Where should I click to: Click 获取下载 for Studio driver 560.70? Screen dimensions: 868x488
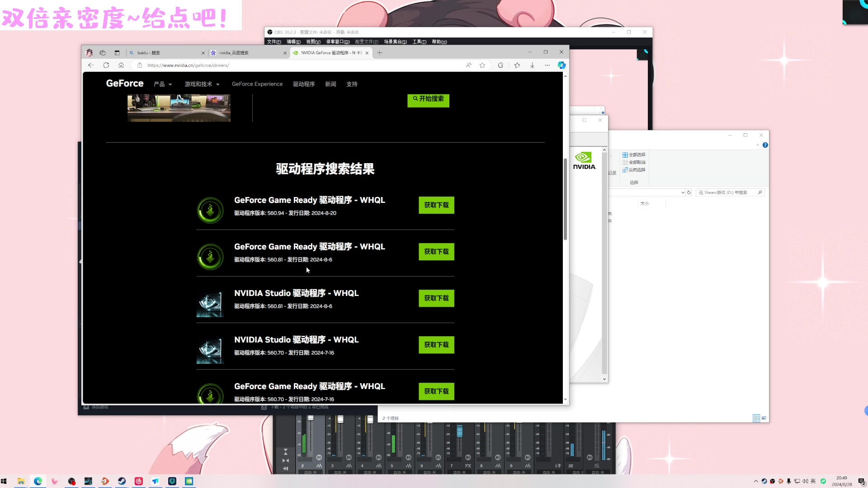[x=436, y=345]
